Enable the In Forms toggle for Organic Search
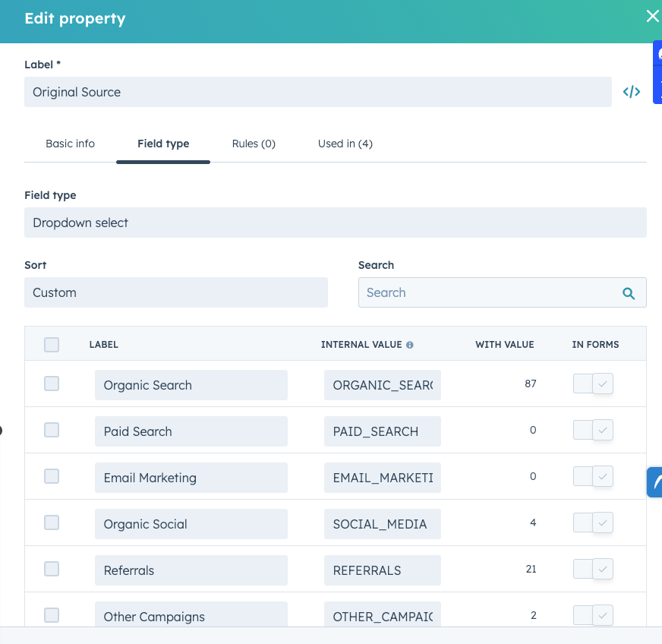 point(593,384)
